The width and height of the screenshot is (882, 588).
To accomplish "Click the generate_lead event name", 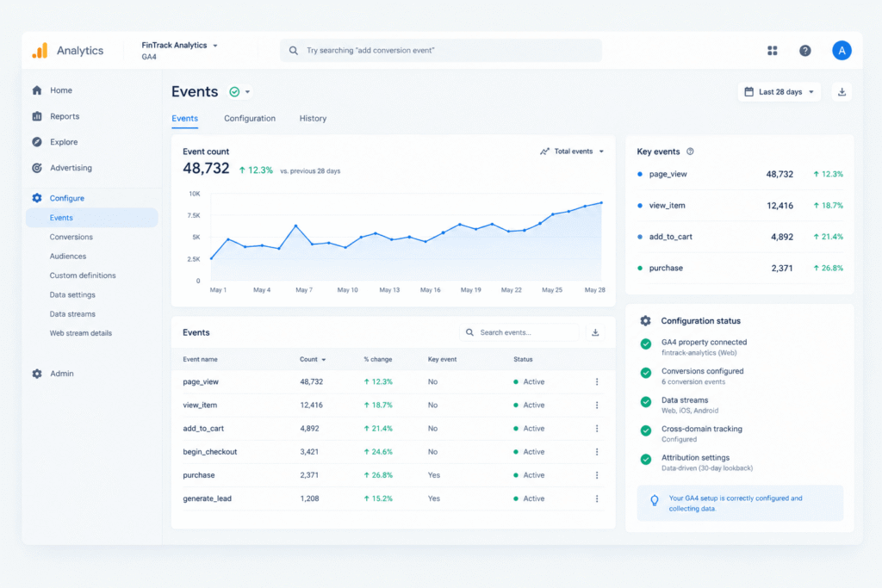I will [207, 498].
